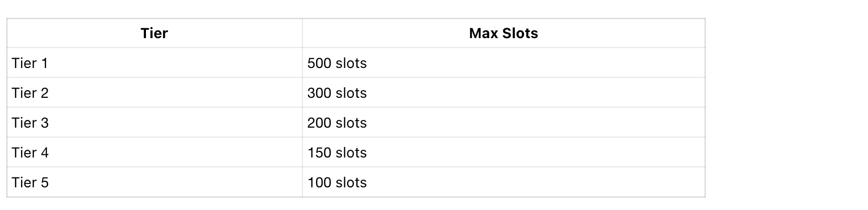Screen dimensions: 868x210
Task: Click the 200 slots cell
Action: point(504,123)
